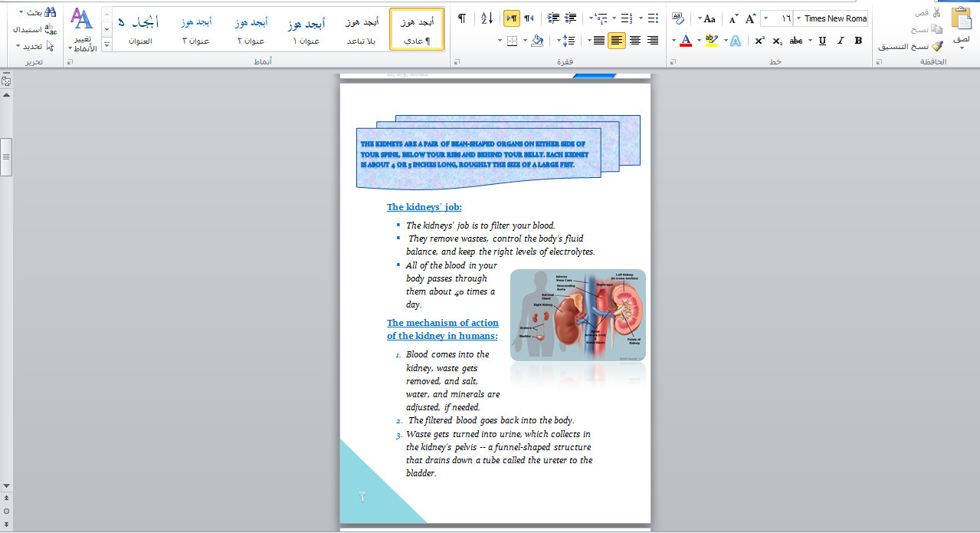The image size is (980, 533).
Task: Clear all formatting with eraser icon
Action: [x=678, y=18]
